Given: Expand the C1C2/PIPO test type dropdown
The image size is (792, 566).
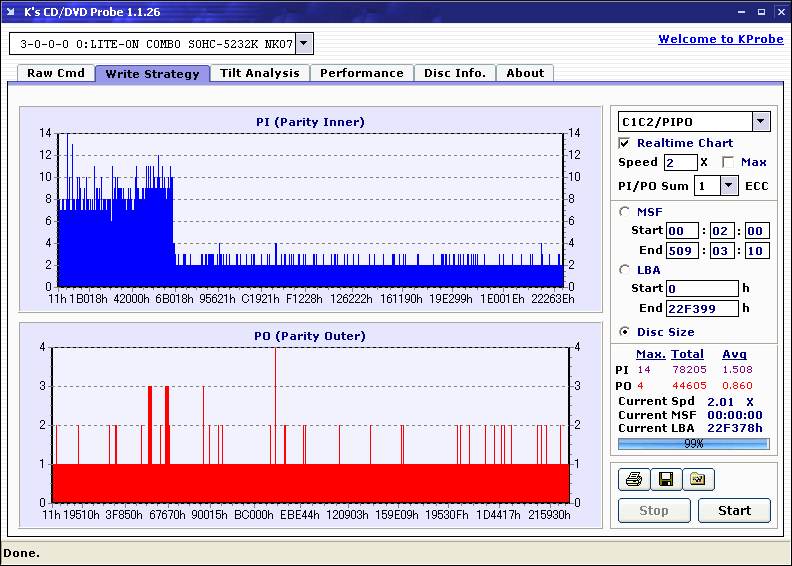Looking at the screenshot, I should click(x=760, y=122).
